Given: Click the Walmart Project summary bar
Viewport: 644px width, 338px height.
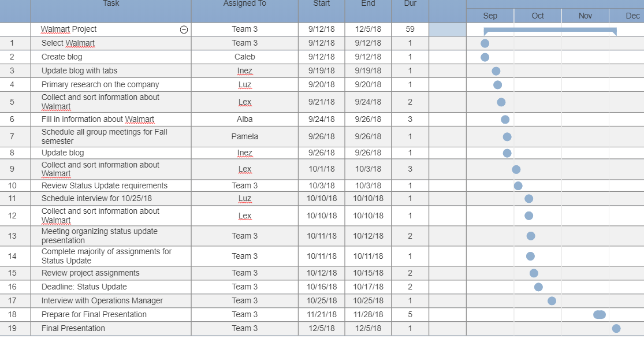Looking at the screenshot, I should click(550, 31).
